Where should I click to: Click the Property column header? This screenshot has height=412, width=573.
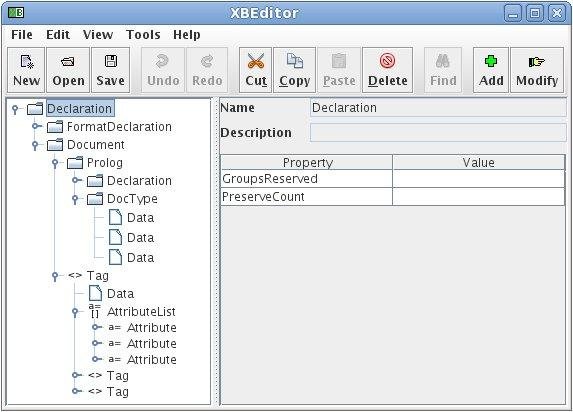(307, 162)
